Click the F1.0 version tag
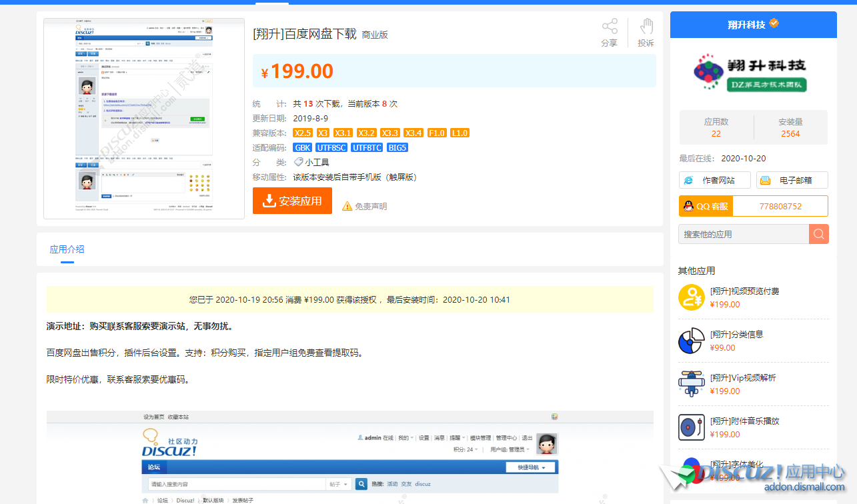 coord(437,133)
